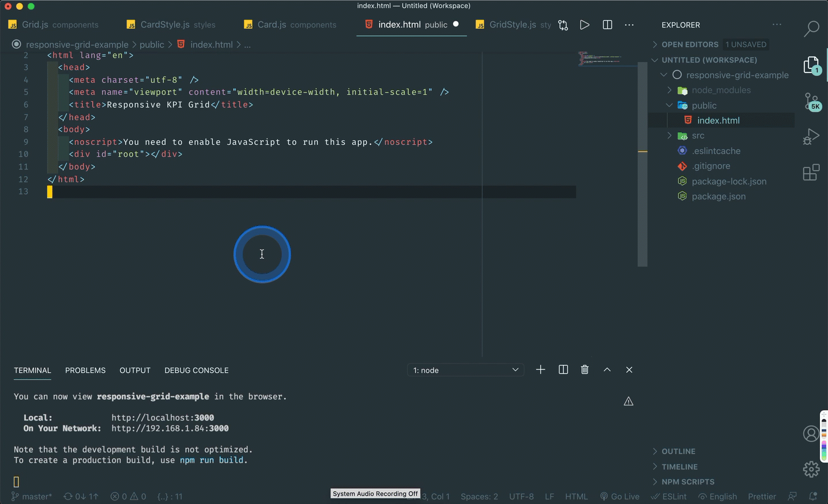Click the Open Changes compare icon
This screenshot has height=504, width=828.
(563, 25)
